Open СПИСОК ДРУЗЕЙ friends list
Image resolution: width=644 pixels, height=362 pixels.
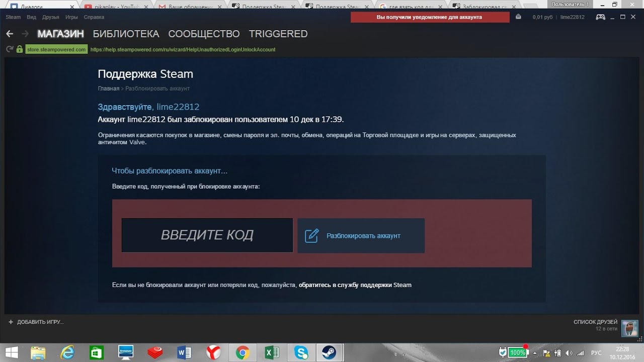[x=595, y=322]
